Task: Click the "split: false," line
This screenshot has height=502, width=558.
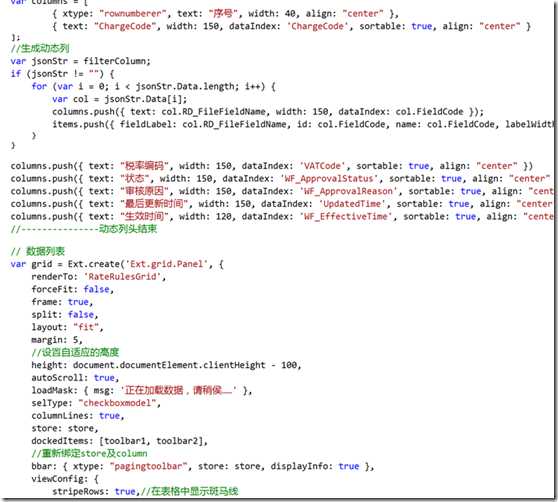Action: [65, 315]
